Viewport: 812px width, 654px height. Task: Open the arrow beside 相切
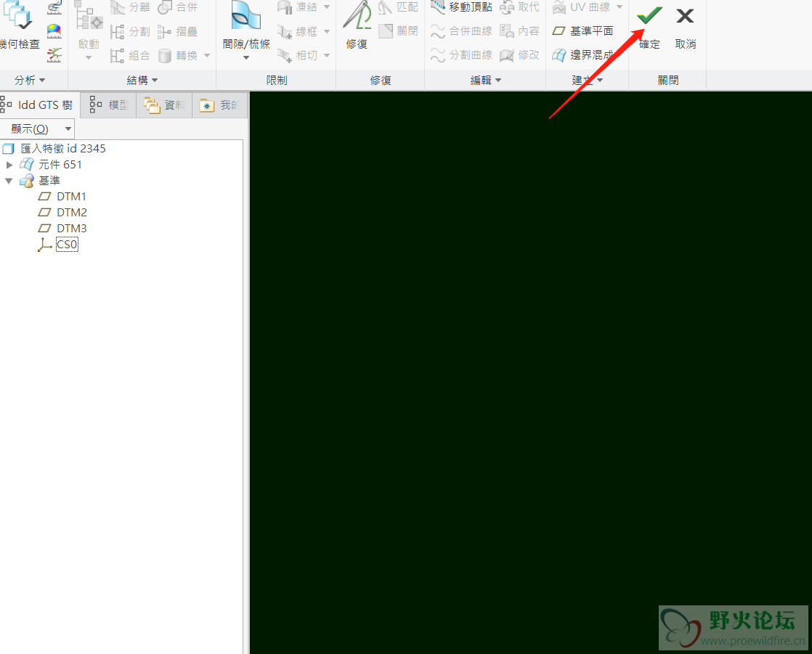pos(327,55)
